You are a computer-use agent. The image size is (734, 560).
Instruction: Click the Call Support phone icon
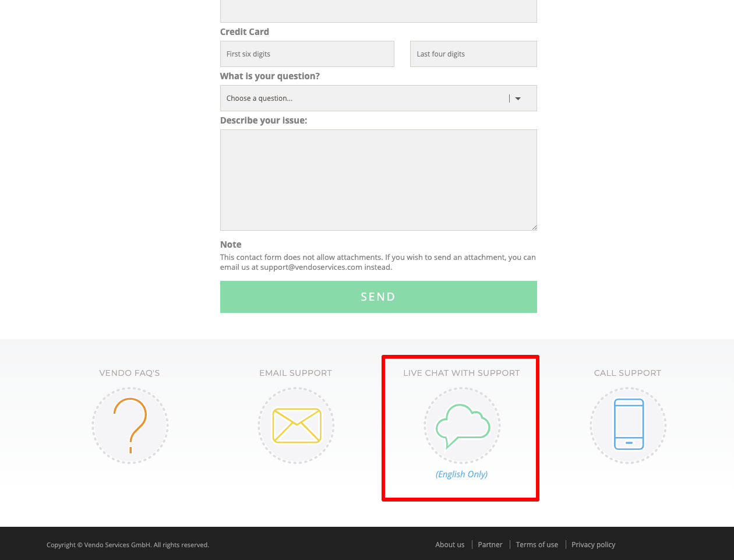(x=629, y=425)
